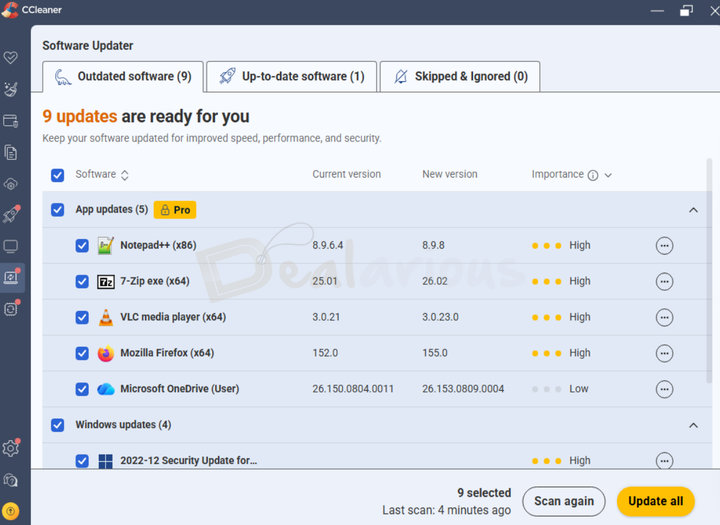Click Last scan: 4 minutes ago text

(447, 510)
